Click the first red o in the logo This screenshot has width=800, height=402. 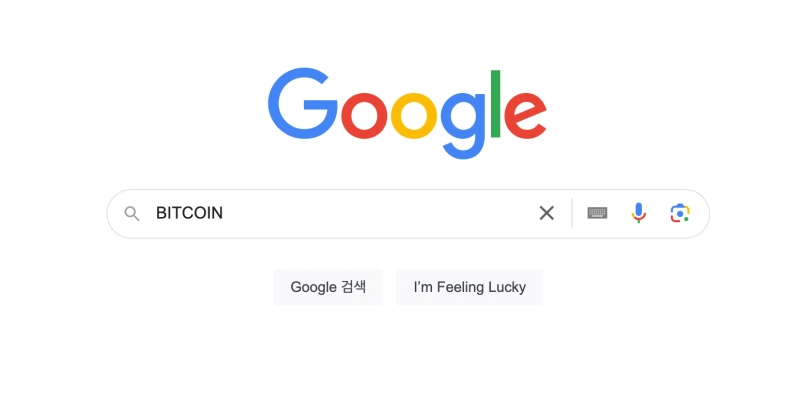364,116
